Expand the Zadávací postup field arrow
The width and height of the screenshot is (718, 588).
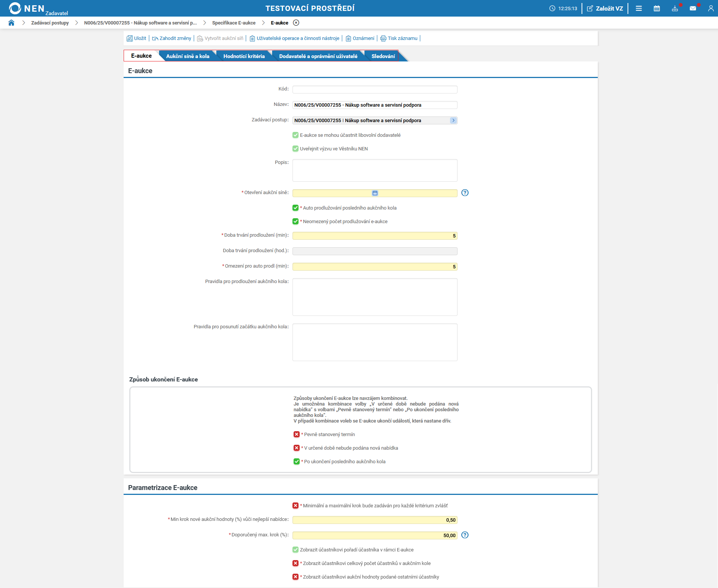coord(453,120)
